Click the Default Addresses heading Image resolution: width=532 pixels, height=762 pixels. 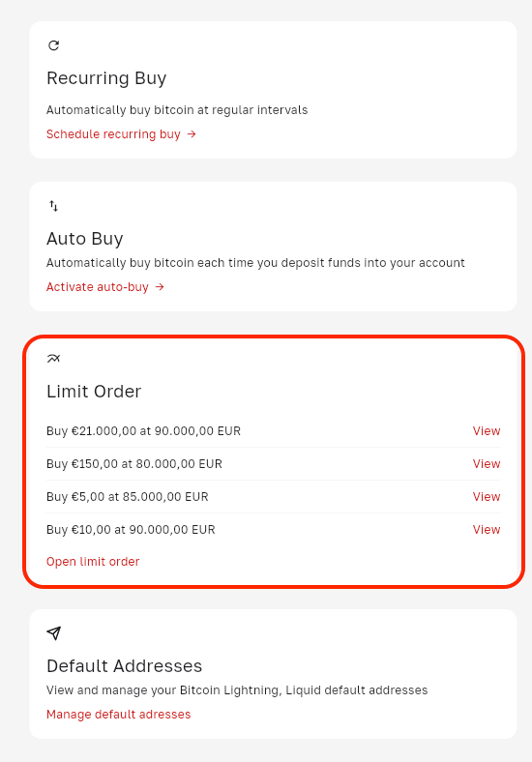coord(124,665)
